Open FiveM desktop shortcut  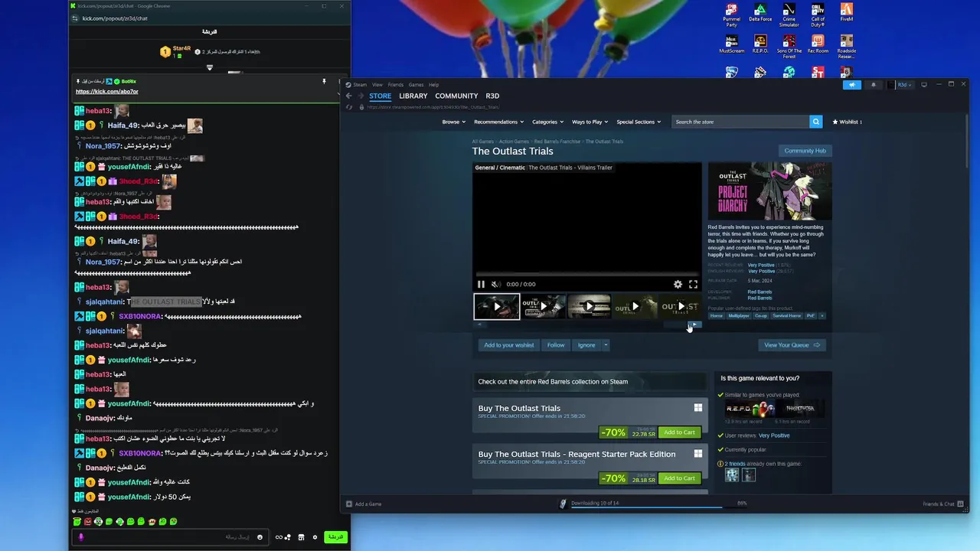click(x=846, y=13)
